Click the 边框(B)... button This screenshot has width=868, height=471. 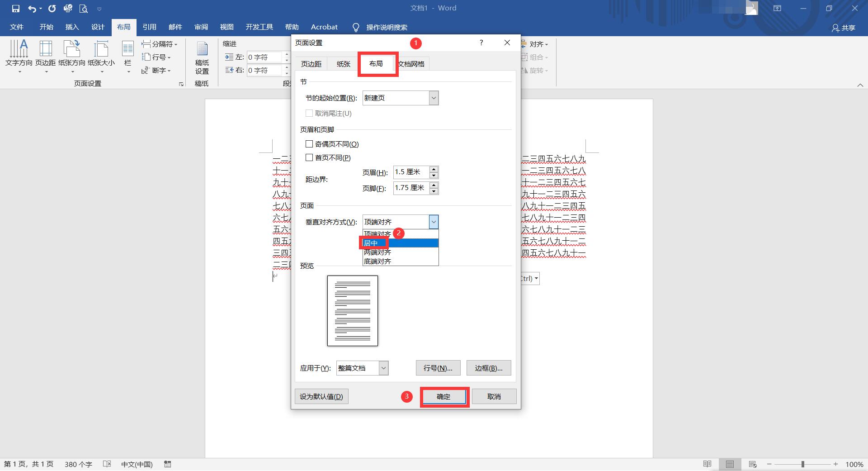[489, 368]
